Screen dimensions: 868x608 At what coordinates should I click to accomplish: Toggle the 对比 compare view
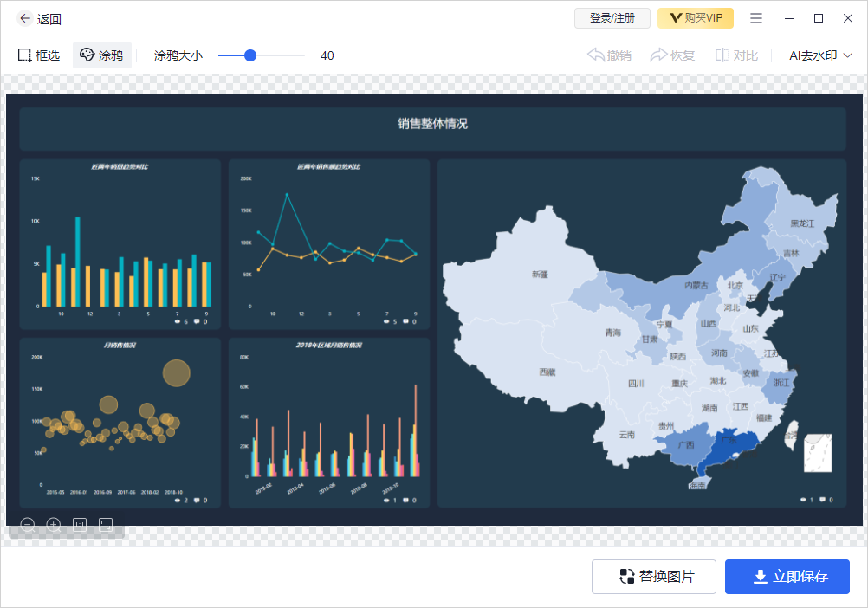(x=736, y=55)
